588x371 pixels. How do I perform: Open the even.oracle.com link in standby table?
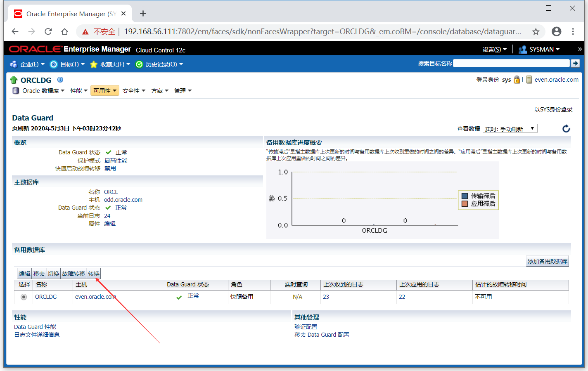coord(95,297)
